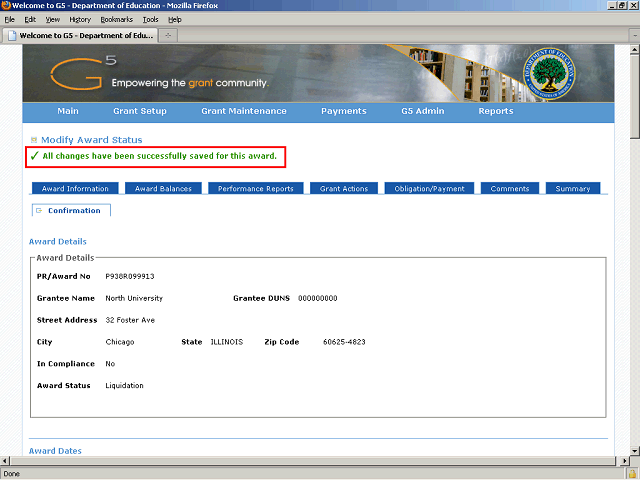
Task: Click grantee name North University
Action: tap(134, 298)
